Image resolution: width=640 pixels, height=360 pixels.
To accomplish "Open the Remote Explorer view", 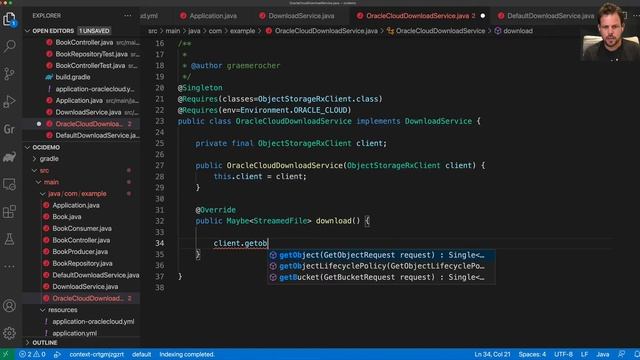I will click(9, 184).
